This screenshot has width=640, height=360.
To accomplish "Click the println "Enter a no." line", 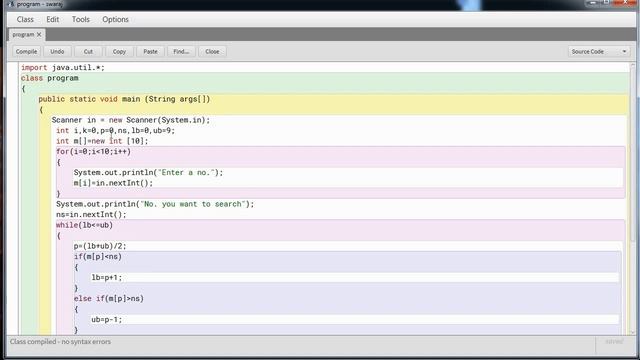I will click(149, 173).
